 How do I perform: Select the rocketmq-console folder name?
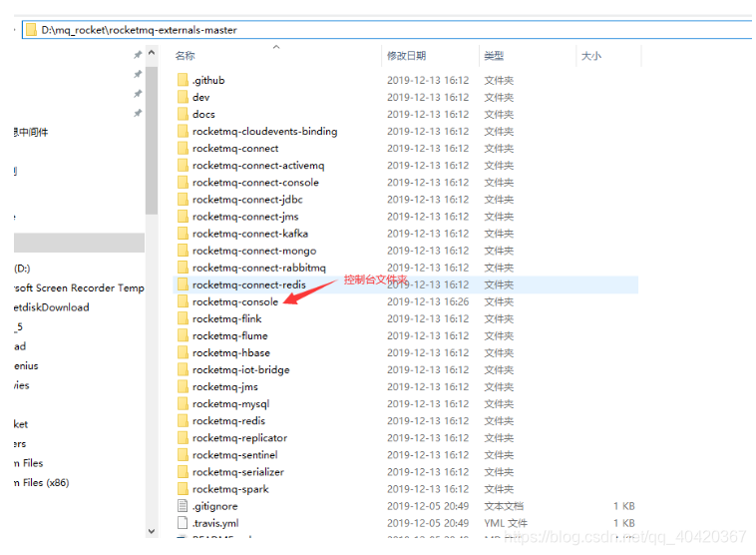(235, 301)
